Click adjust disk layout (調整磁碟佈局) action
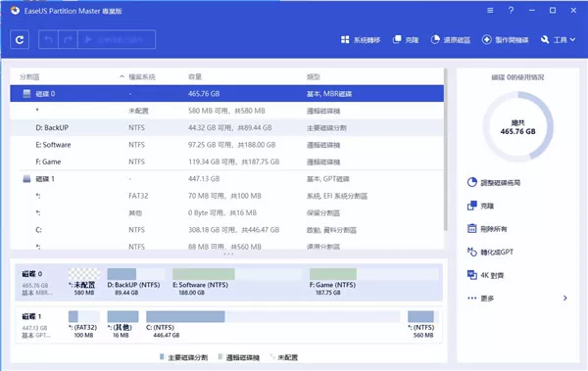Image resolution: width=588 pixels, height=371 pixels. (494, 182)
